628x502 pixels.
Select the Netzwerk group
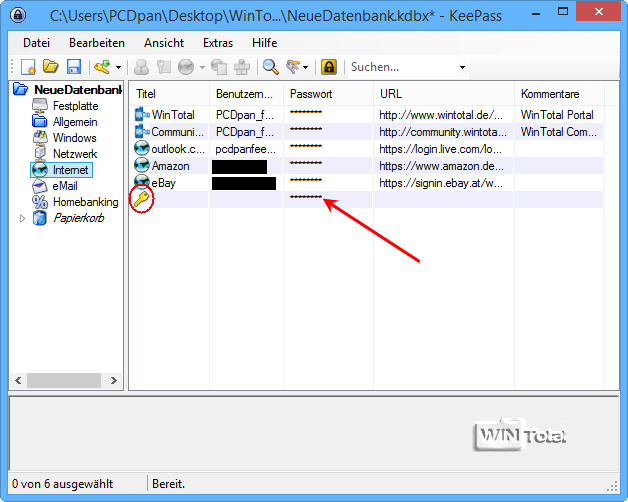point(75,154)
